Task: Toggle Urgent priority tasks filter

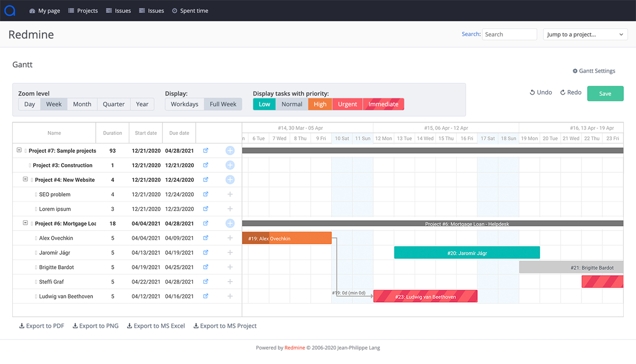Action: (347, 104)
